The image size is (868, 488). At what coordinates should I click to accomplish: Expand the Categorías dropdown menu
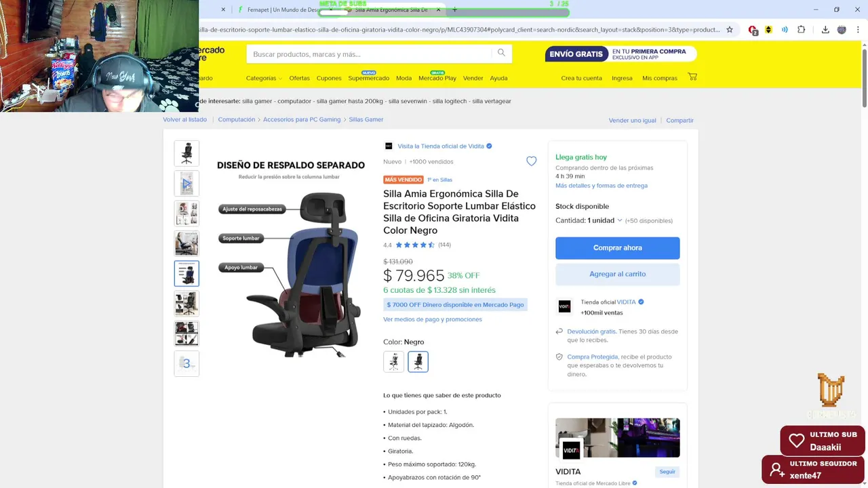coord(264,78)
